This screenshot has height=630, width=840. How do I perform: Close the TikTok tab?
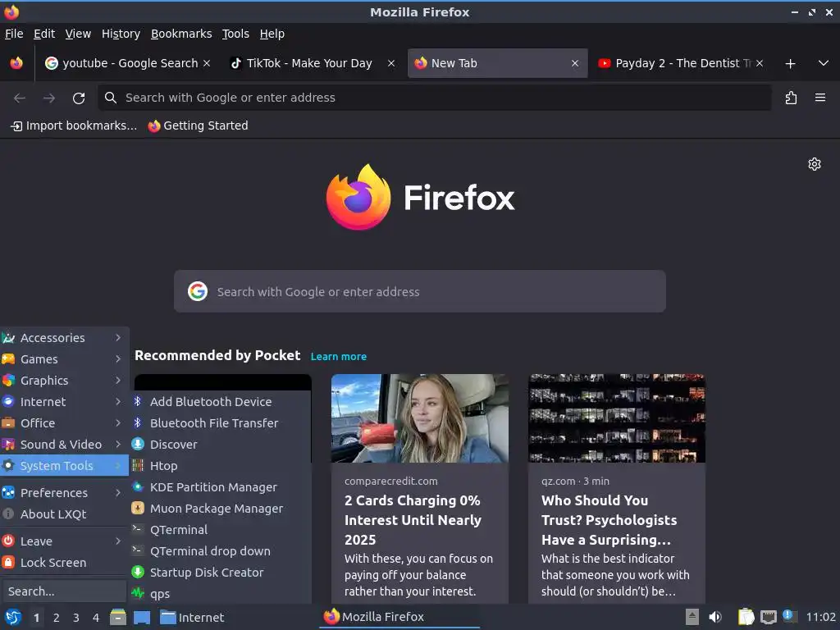(x=391, y=63)
